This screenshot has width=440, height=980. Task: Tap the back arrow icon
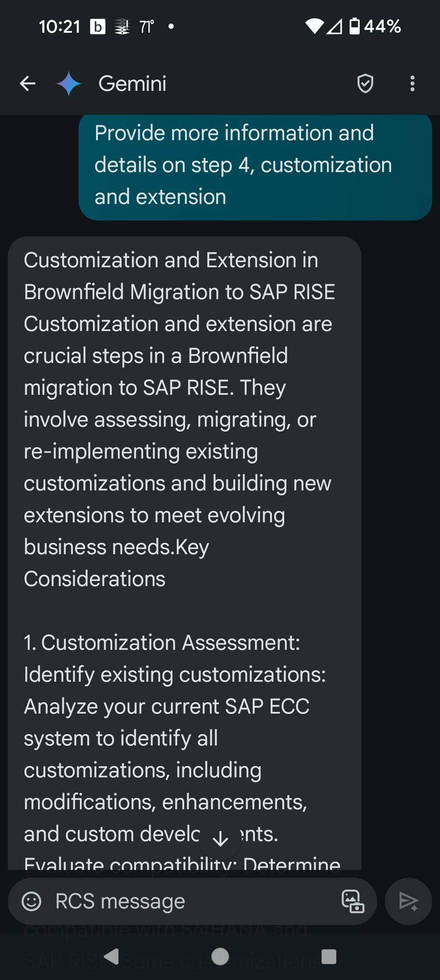point(27,83)
